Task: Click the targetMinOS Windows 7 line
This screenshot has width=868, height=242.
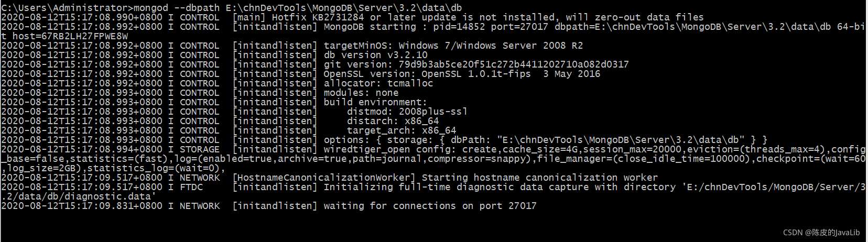Action: click(x=453, y=46)
